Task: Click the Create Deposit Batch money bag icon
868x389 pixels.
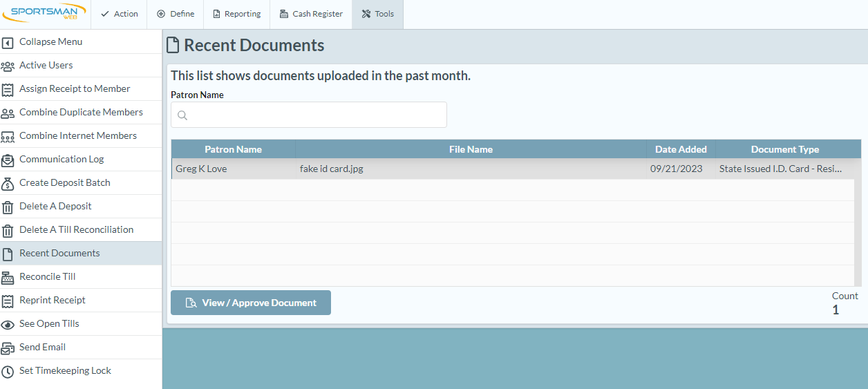Action: pos(8,184)
